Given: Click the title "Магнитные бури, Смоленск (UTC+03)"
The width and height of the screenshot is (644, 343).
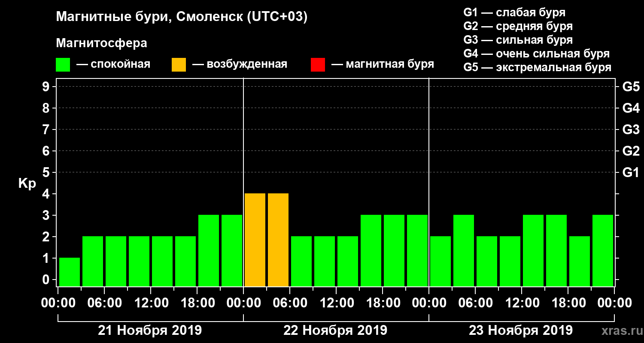Looking at the screenshot, I should (182, 17).
